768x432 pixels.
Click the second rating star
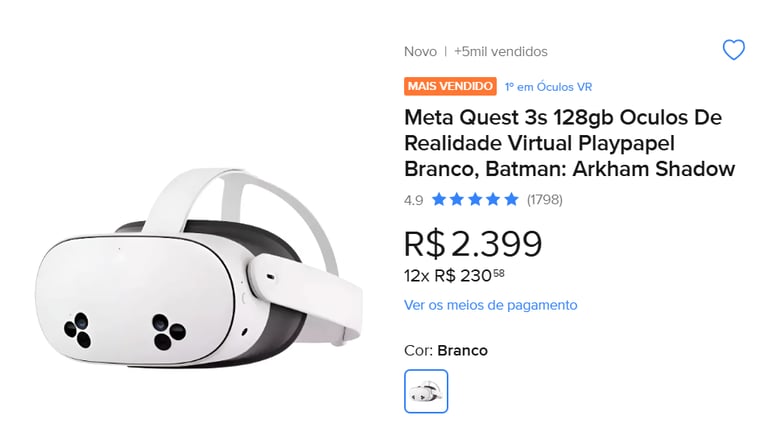pyautogui.click(x=457, y=199)
